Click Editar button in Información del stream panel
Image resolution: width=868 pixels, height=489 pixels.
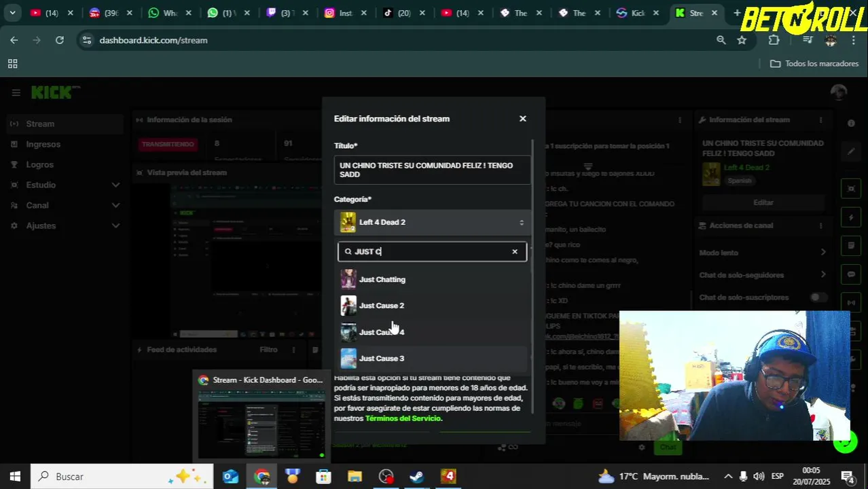(x=763, y=202)
